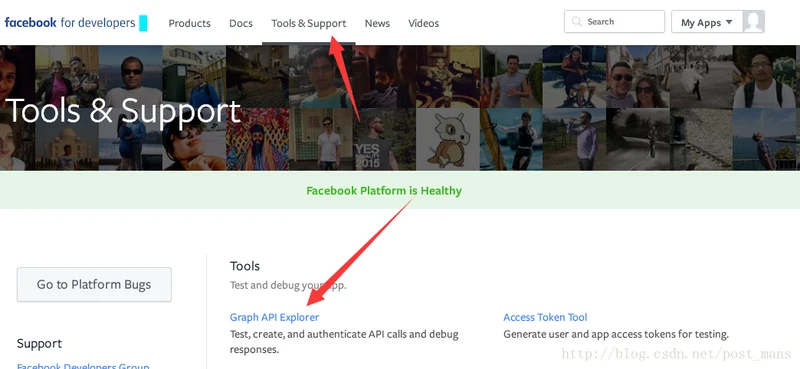Click text 'Test, create, and authenticate API calls'
Image resolution: width=800 pixels, height=369 pixels.
pyautogui.click(x=320, y=334)
